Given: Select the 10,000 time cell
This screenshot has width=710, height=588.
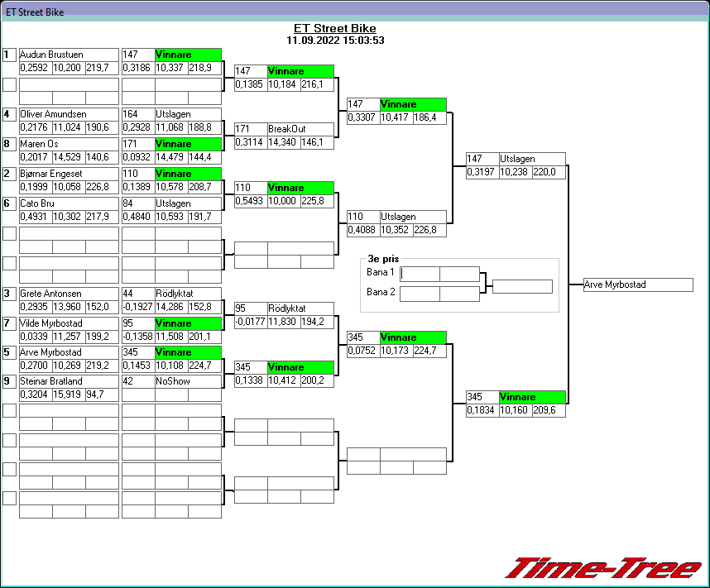Looking at the screenshot, I should click(284, 201).
